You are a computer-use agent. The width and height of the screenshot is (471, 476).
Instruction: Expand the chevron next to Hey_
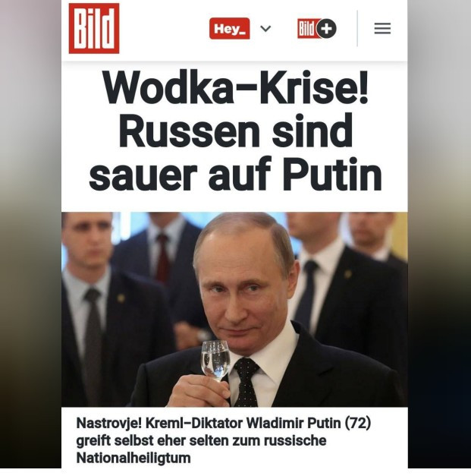click(x=265, y=29)
